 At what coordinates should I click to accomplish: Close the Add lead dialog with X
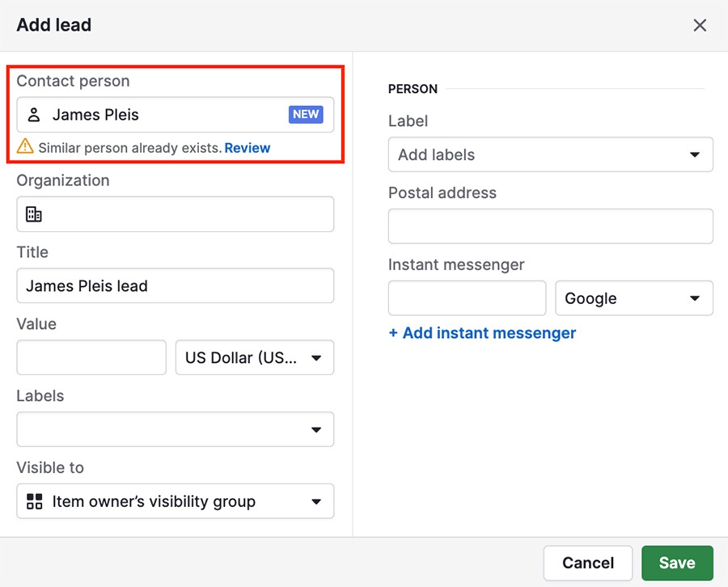[x=700, y=25]
